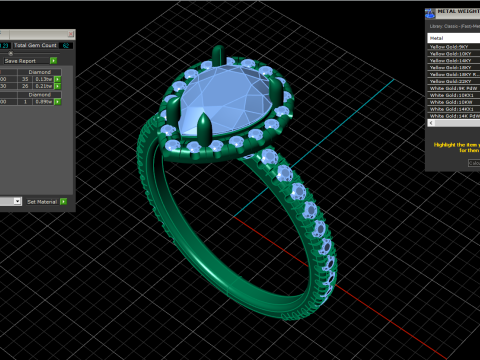Select White Gold 14KX1 entry

pos(454,109)
